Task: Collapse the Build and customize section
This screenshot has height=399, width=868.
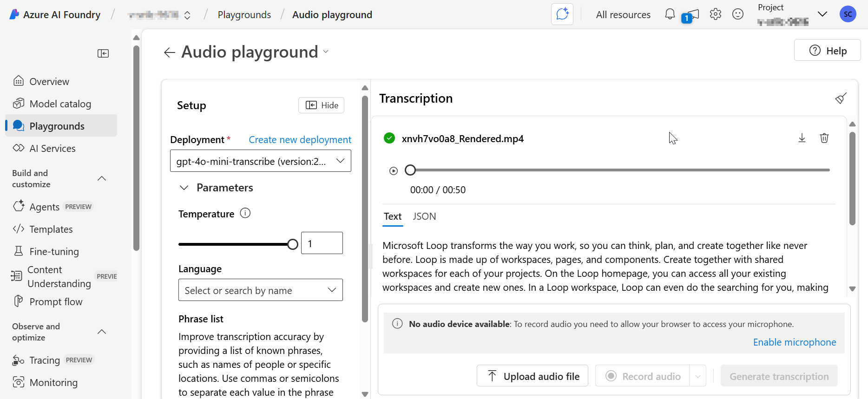Action: click(x=102, y=178)
